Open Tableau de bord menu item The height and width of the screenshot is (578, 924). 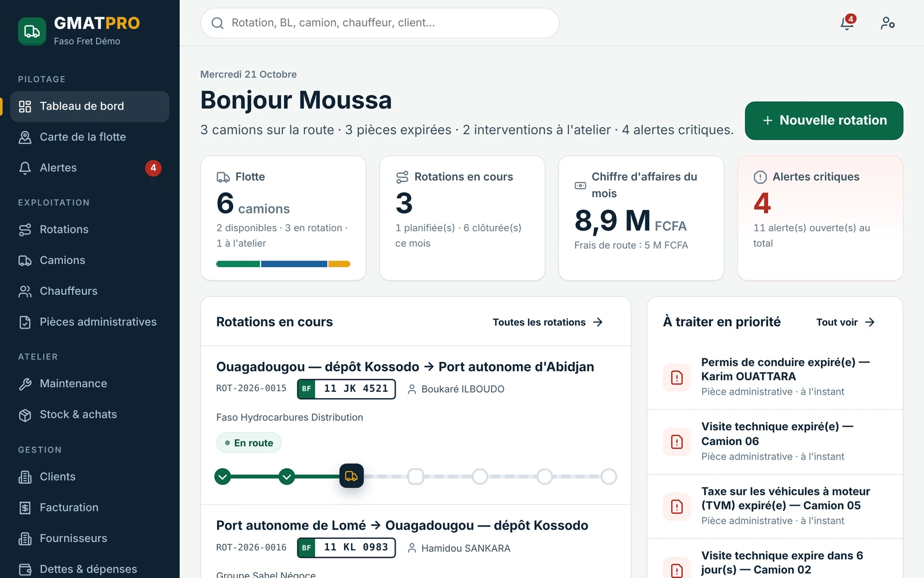[90, 106]
